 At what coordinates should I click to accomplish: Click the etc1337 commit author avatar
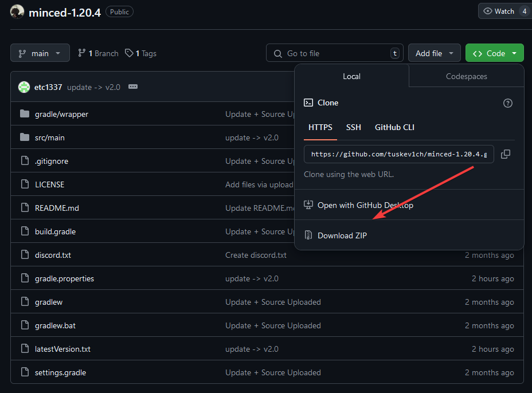pyautogui.click(x=24, y=87)
